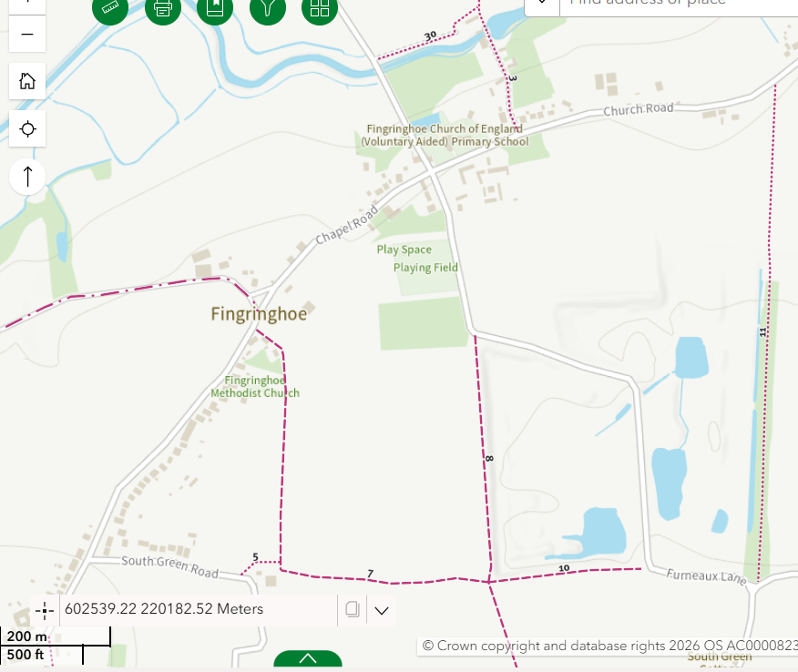Click the coordinate readout 602539.22 220182.52

click(164, 609)
